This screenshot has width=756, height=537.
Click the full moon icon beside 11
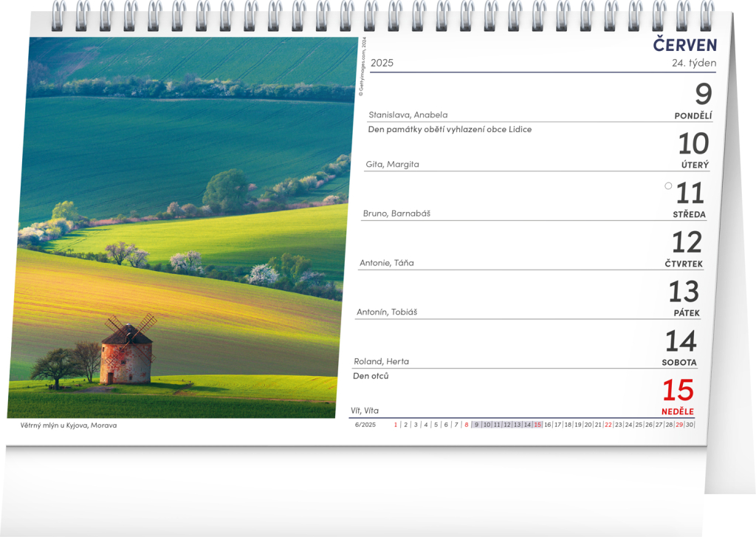tap(668, 186)
